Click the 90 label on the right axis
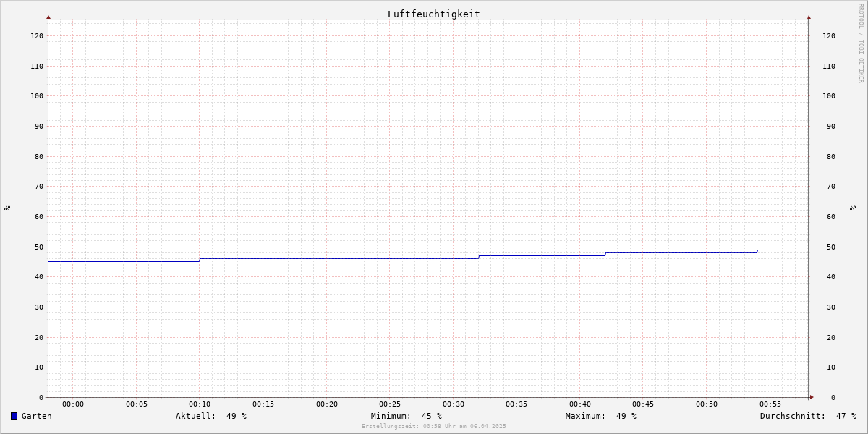 pyautogui.click(x=831, y=127)
